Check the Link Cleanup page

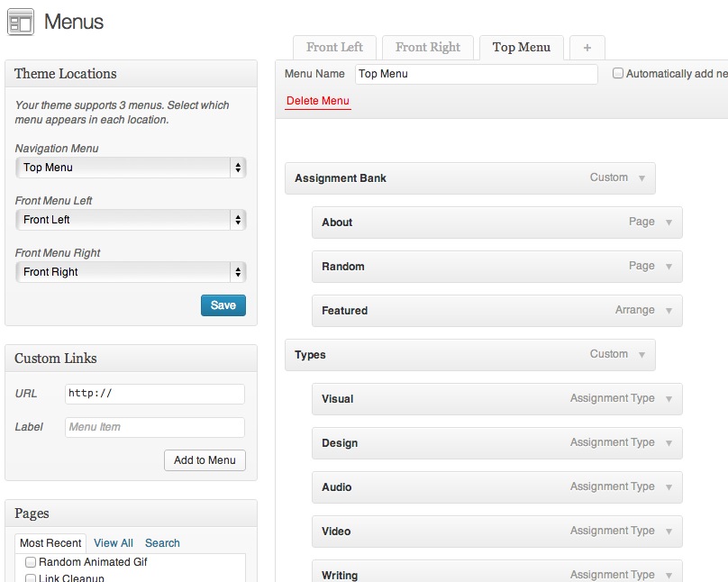[x=31, y=577]
